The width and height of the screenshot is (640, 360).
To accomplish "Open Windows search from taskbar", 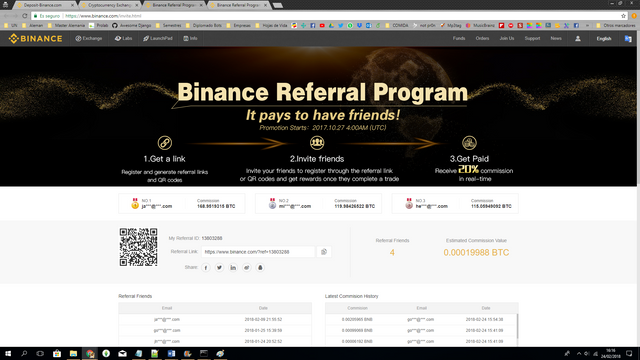I will (x=24, y=353).
